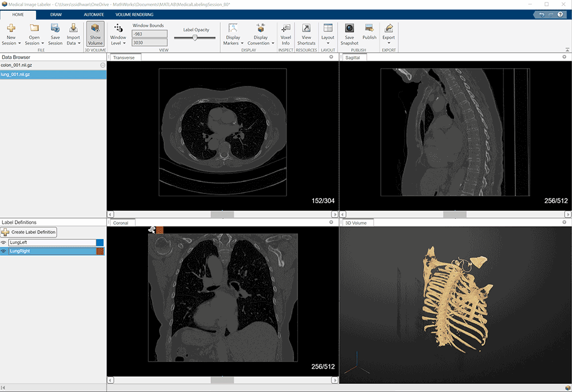
Task: Click the Label Opacity slider handle
Action: point(195,38)
